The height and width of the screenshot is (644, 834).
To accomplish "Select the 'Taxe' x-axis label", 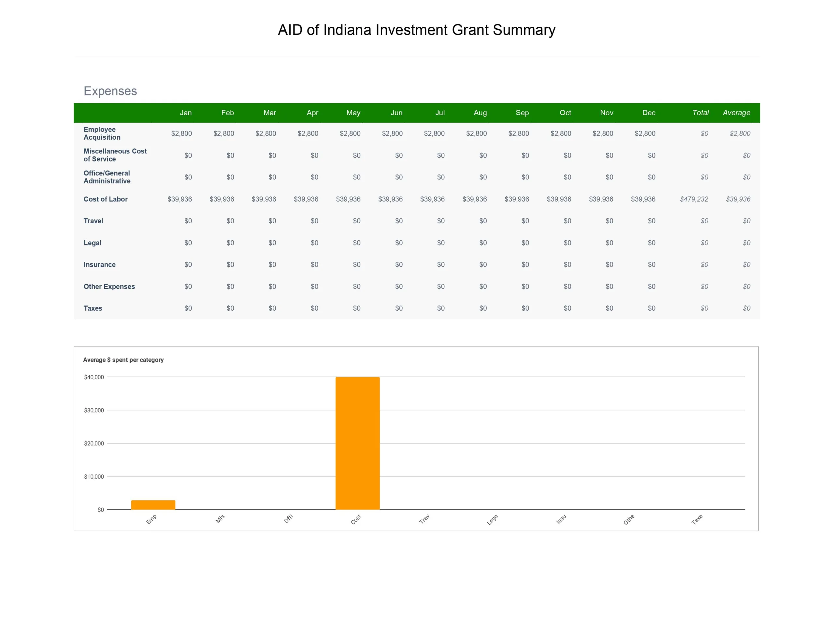I will (697, 520).
